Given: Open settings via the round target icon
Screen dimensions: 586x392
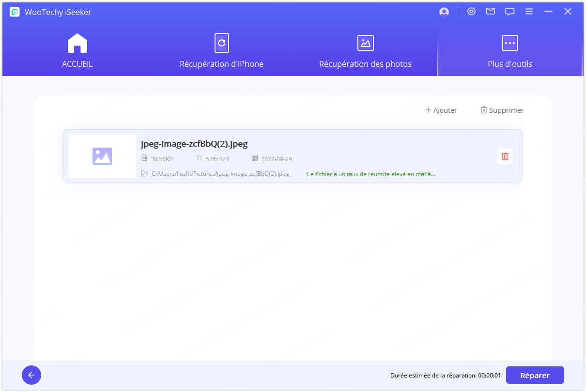Looking at the screenshot, I should 471,12.
